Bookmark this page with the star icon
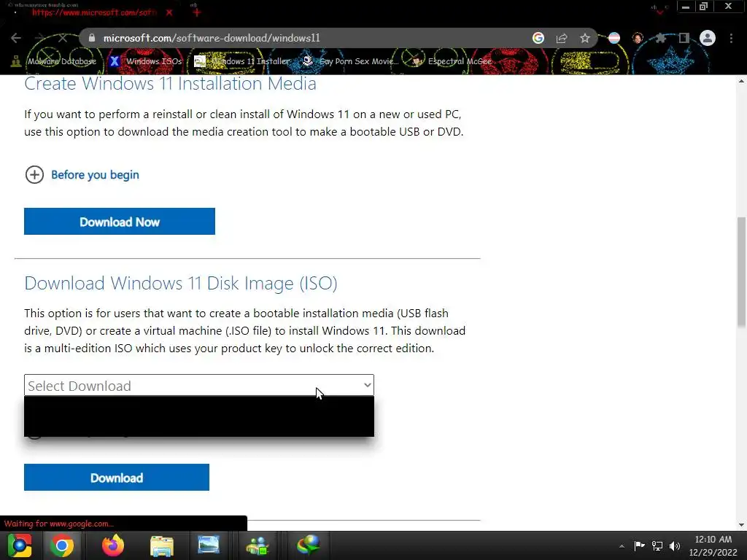The height and width of the screenshot is (560, 747). click(585, 38)
